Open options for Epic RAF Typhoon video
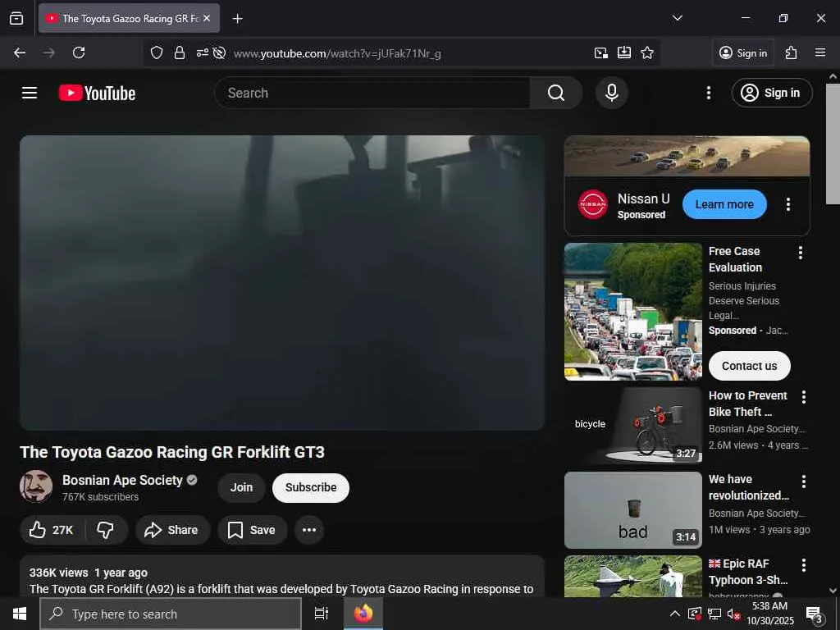Screen dimensions: 840x630 click(x=804, y=565)
